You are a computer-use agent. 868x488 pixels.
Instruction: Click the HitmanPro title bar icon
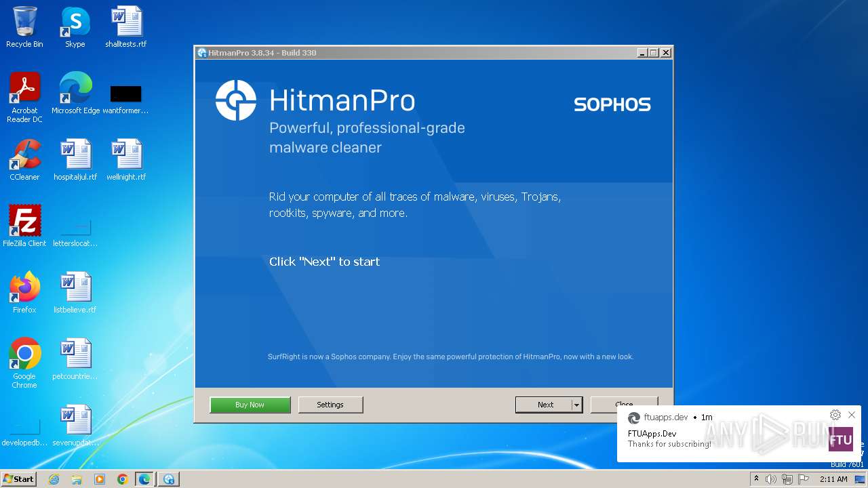(x=202, y=53)
